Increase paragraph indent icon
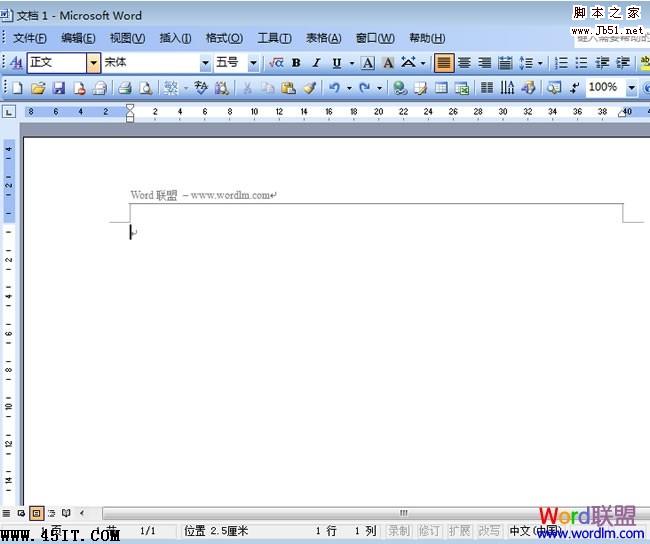 [623, 63]
